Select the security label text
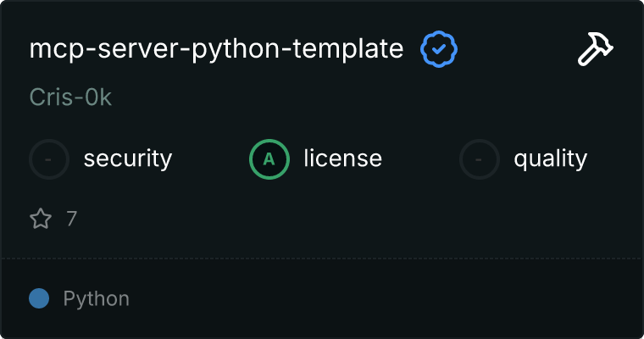644x339 pixels. [128, 158]
